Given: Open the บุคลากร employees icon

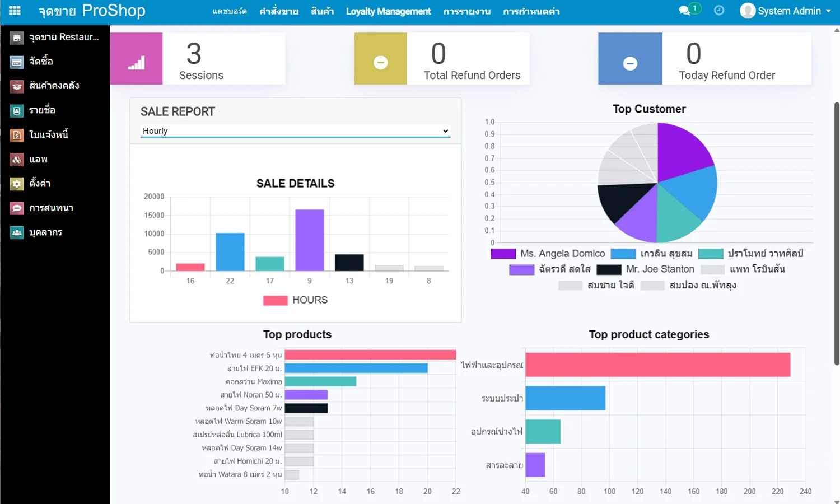Looking at the screenshot, I should click(x=16, y=232).
